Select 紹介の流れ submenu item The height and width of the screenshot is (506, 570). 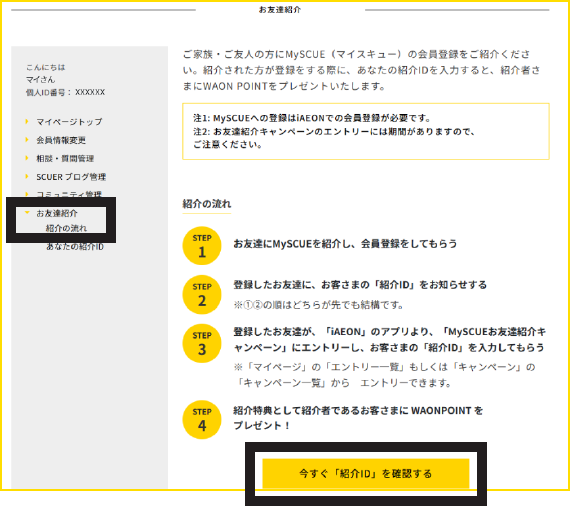click(66, 228)
